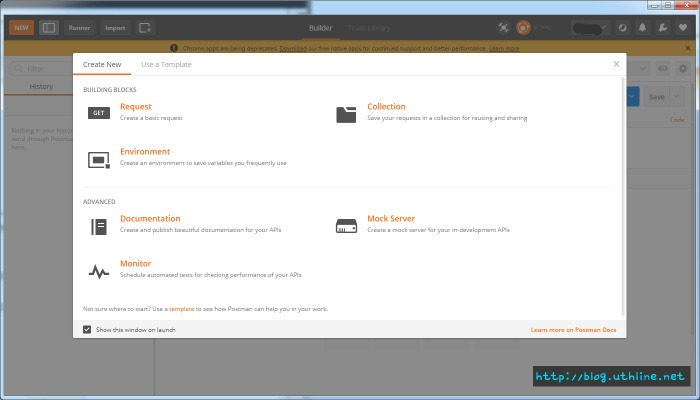
Task: Open a new window icon
Action: (x=145, y=28)
